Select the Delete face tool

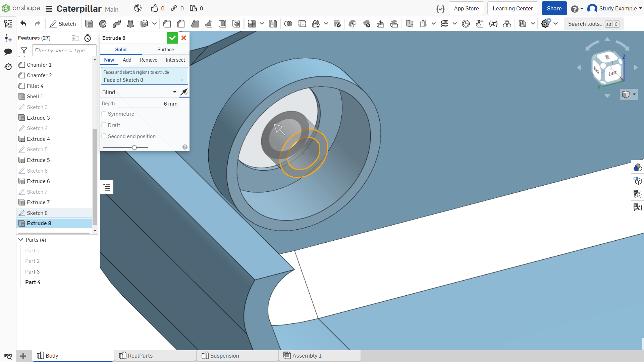[x=367, y=23]
